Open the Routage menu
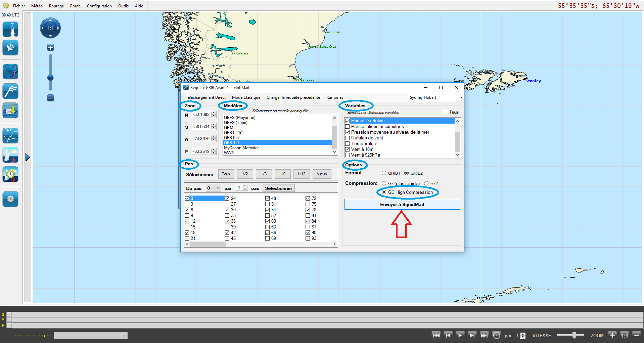The width and height of the screenshot is (644, 343). 56,6
